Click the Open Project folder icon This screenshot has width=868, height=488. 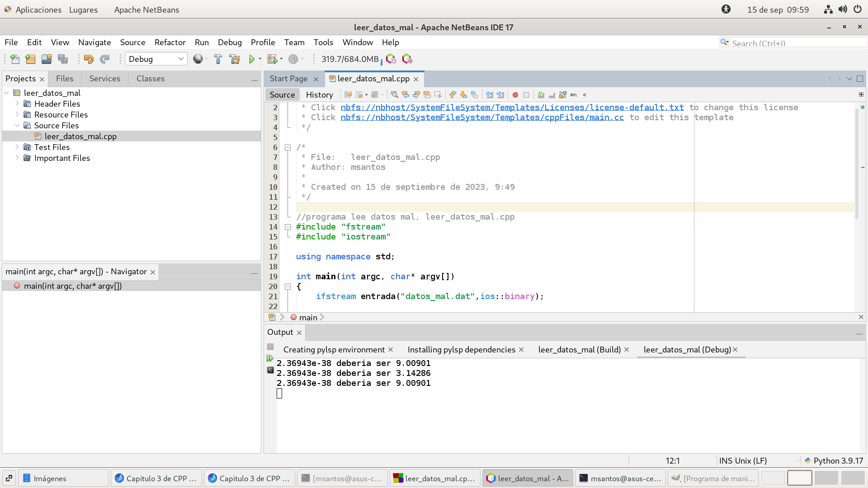(x=47, y=59)
